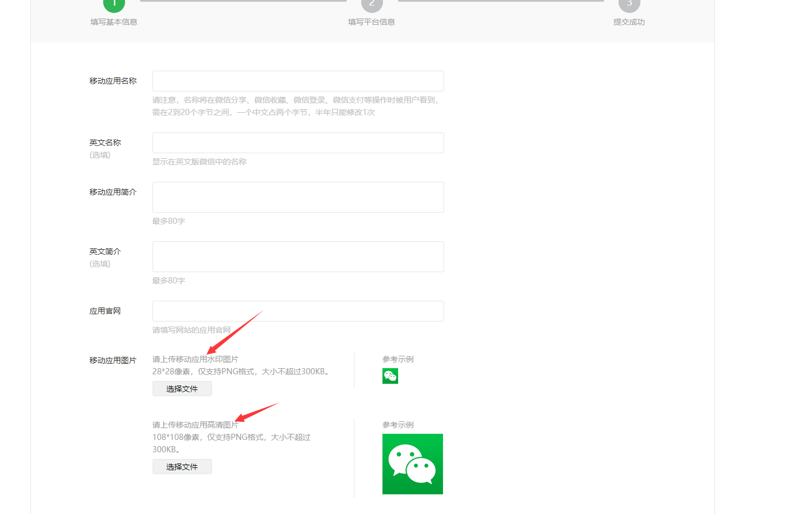812x514 pixels.
Task: Click the 最多80字 hint below 移动应用简介
Action: pos(169,221)
